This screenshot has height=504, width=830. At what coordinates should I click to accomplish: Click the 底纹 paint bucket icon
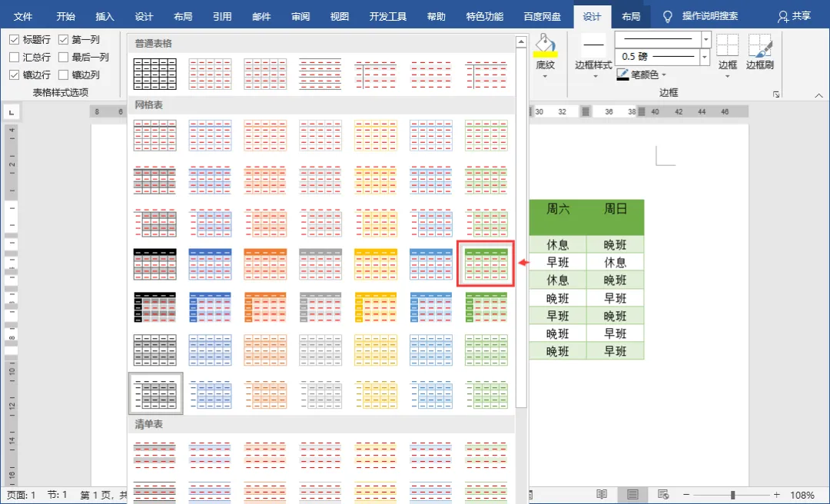point(545,45)
